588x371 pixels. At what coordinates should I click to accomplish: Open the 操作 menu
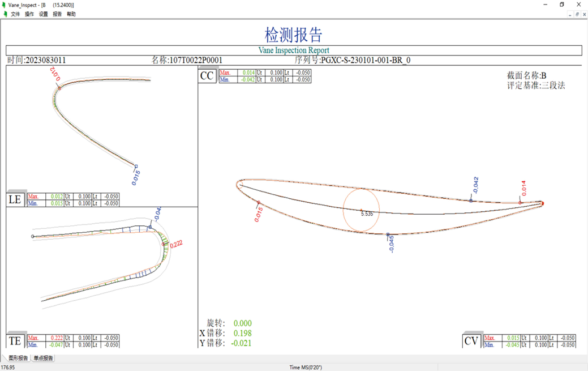click(x=29, y=14)
